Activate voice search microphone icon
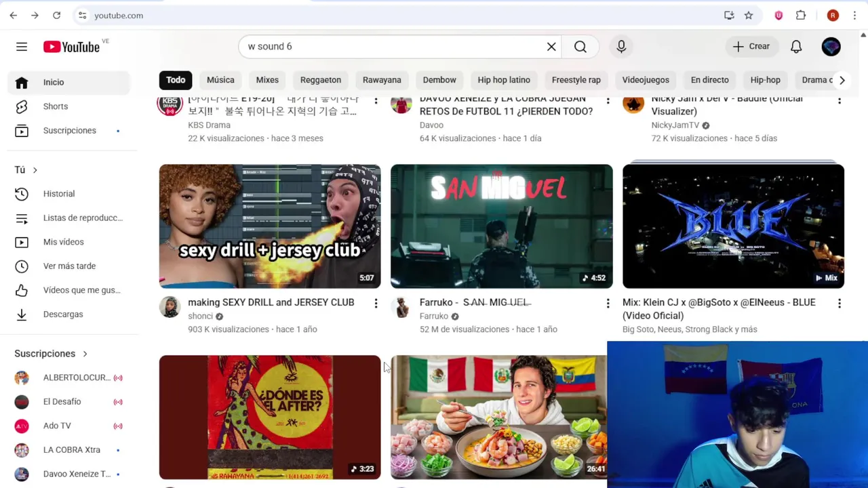The width and height of the screenshot is (868, 488). point(621,47)
